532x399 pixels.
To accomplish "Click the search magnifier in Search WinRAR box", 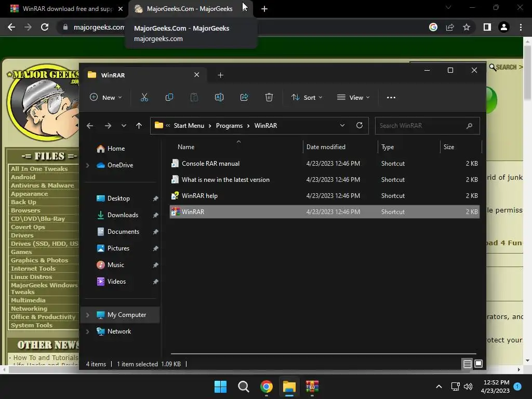I will pos(469,126).
